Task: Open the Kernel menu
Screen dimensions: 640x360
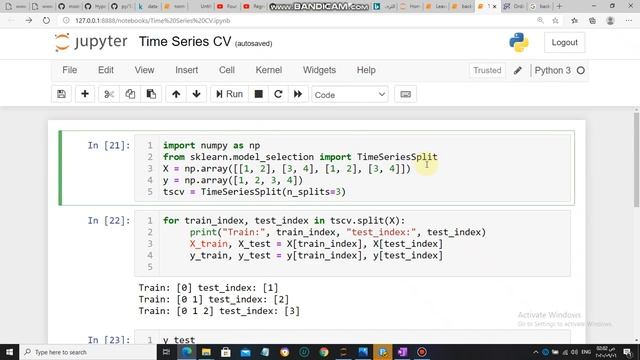Action: click(269, 70)
